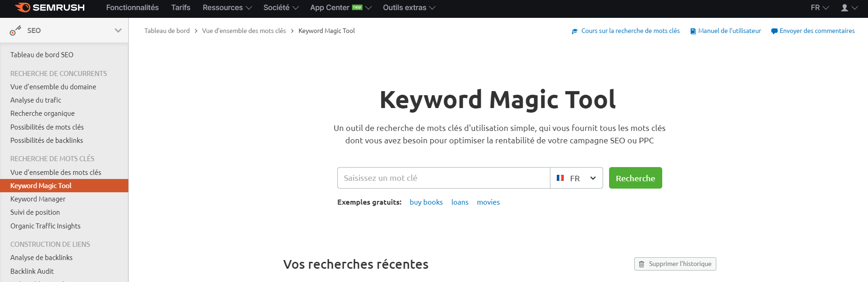Click the keyword course graduation icon
This screenshot has width=868, height=282.
coord(575,31)
